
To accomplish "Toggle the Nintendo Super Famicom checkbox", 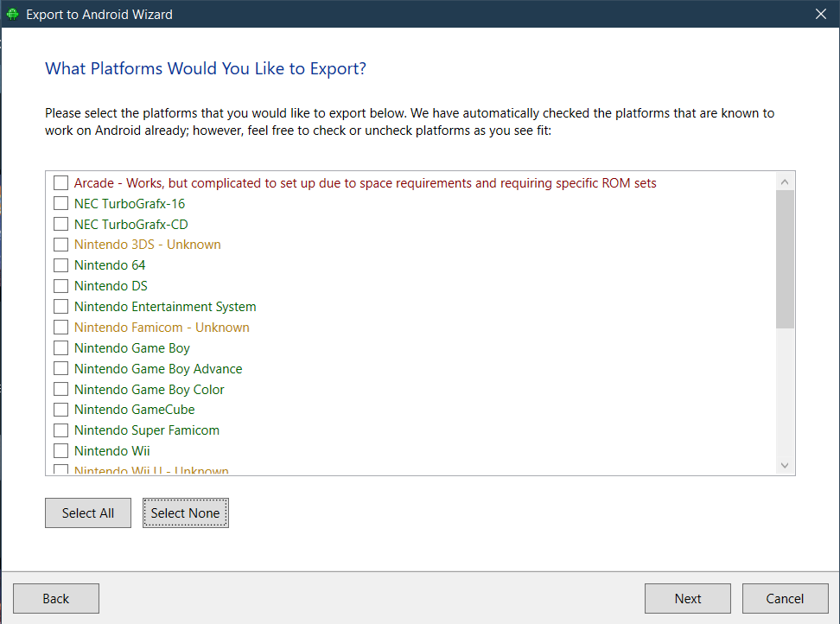I will click(60, 430).
